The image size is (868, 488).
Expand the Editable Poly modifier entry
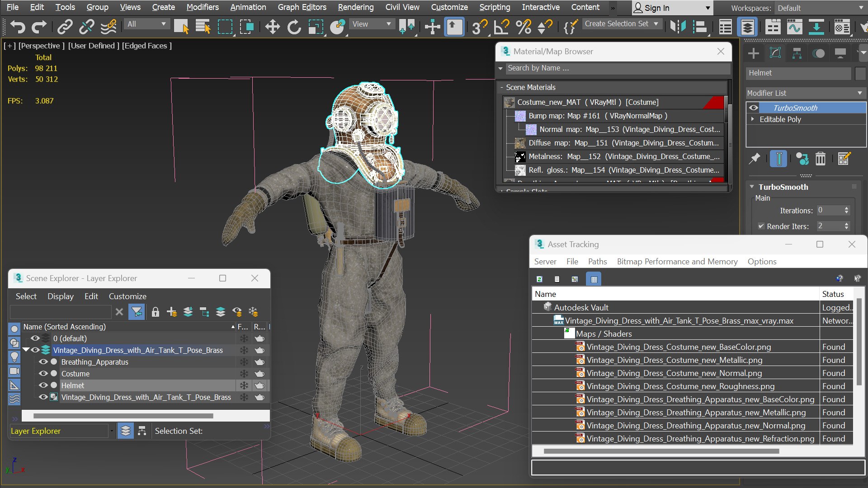click(753, 119)
